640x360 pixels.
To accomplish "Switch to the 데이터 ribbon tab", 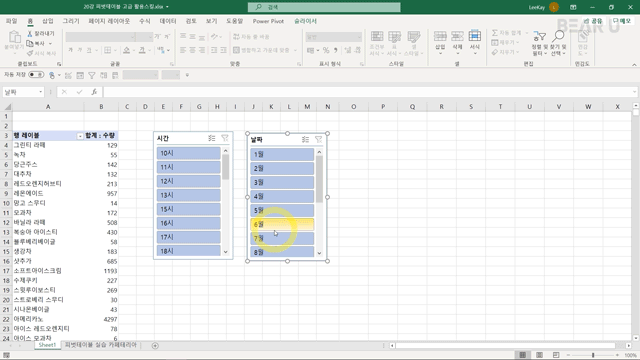I will (x=168, y=21).
